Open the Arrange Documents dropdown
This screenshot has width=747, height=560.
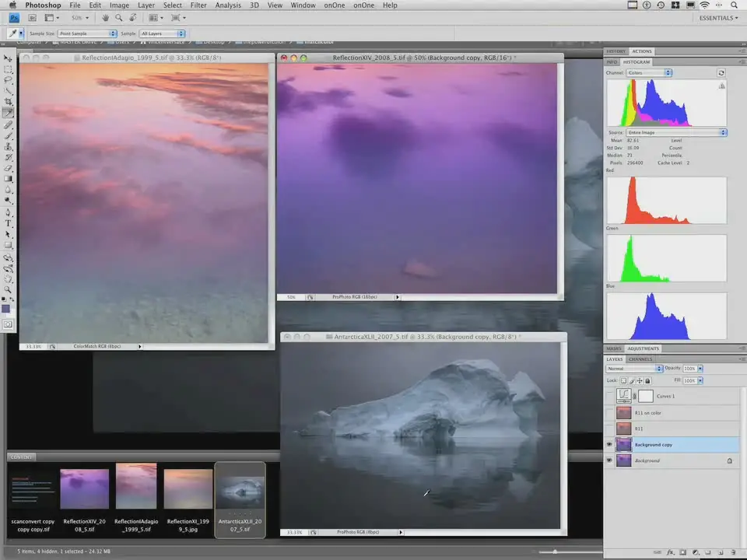(156, 18)
